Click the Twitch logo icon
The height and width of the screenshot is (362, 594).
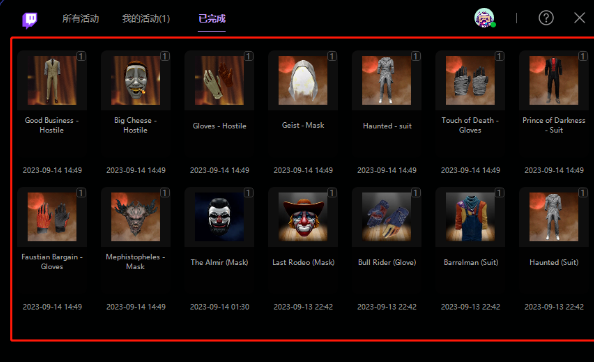(30, 20)
